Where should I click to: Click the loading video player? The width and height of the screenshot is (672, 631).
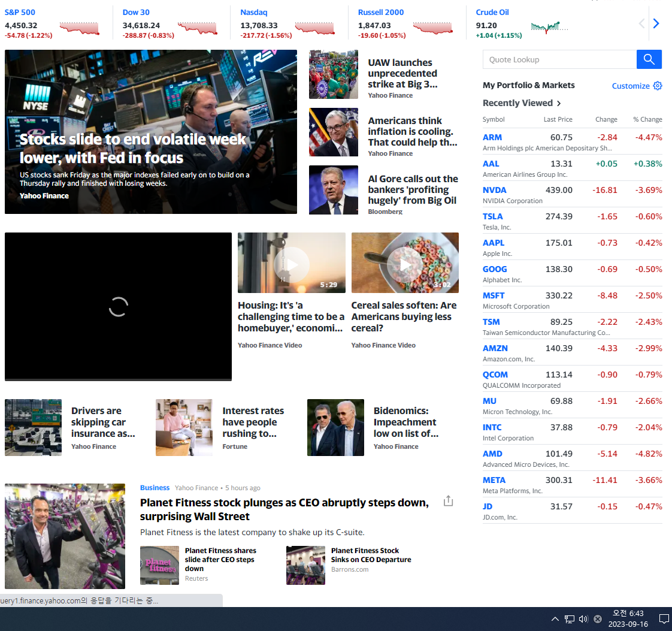pyautogui.click(x=118, y=306)
